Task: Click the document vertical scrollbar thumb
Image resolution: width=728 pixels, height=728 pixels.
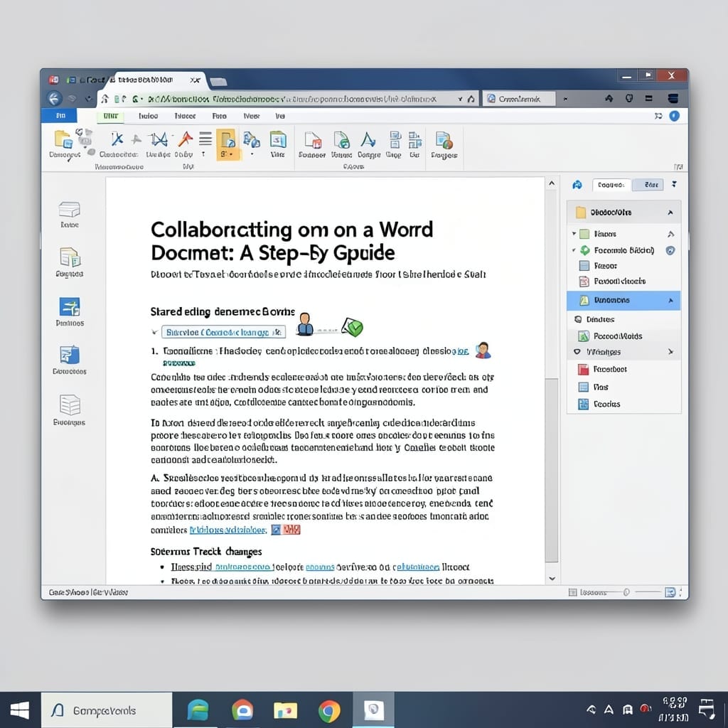Action: pos(551,470)
